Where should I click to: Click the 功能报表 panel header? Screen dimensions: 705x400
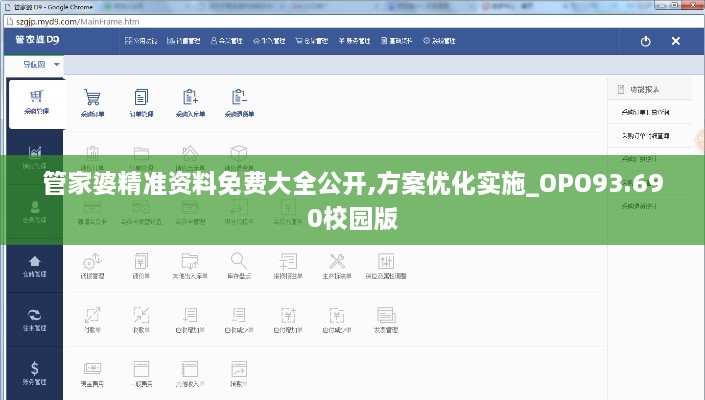(649, 89)
